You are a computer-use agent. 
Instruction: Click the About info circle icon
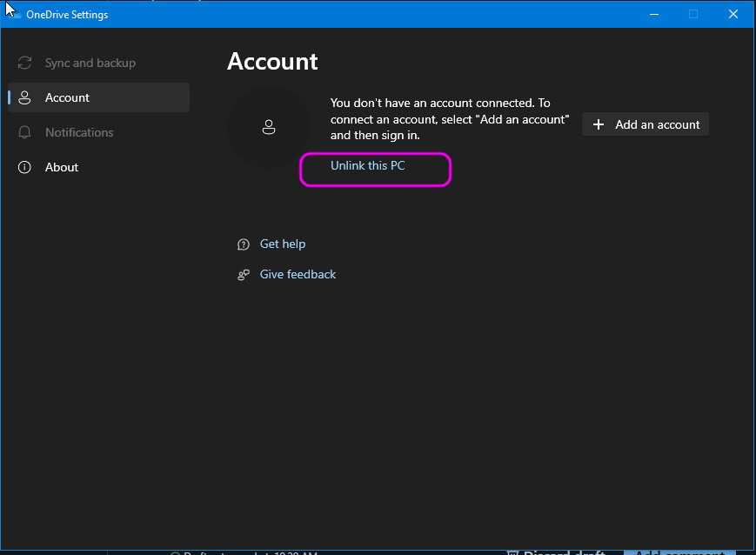click(24, 167)
